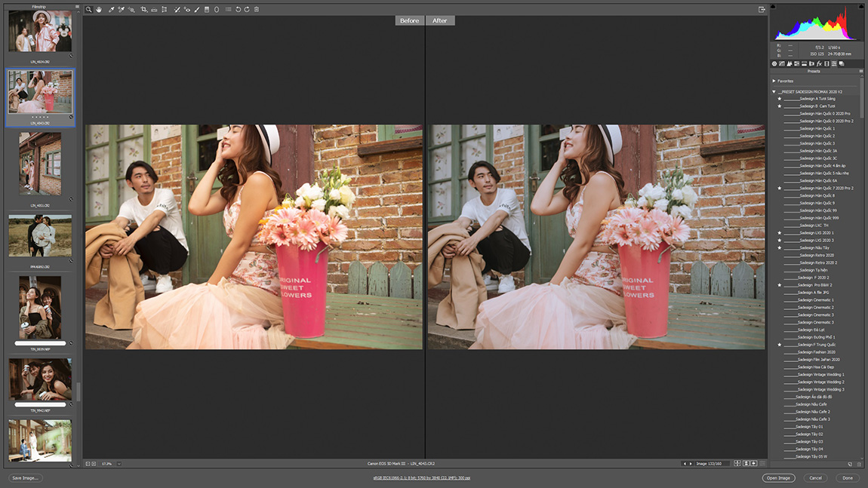868x488 pixels.
Task: Choose the Sadesign Film Japan 2020 preset
Action: pos(819,360)
